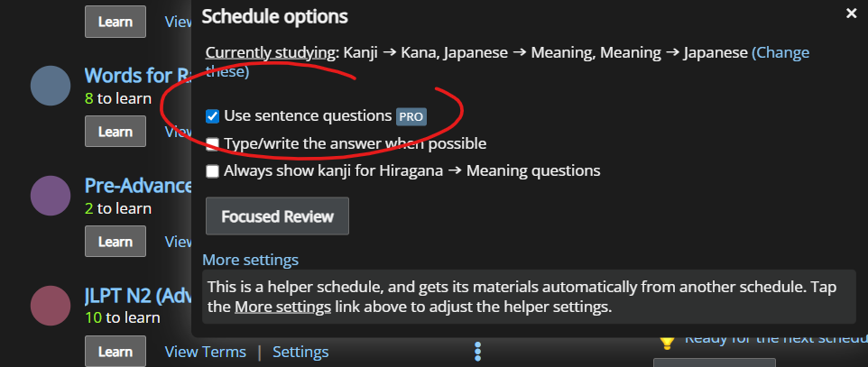
Task: Click Learn under Pre-Advanced schedule
Action: [115, 241]
